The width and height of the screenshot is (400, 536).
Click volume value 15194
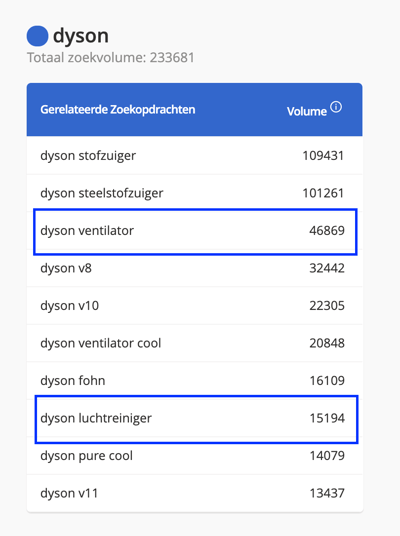(x=327, y=418)
